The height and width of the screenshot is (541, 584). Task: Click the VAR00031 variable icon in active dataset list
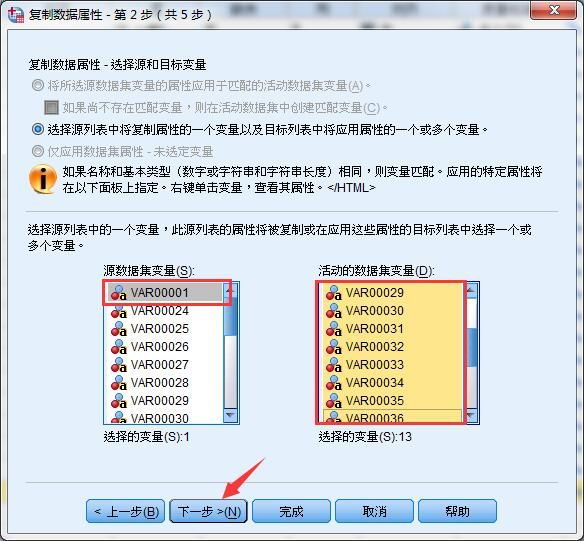[x=334, y=329]
